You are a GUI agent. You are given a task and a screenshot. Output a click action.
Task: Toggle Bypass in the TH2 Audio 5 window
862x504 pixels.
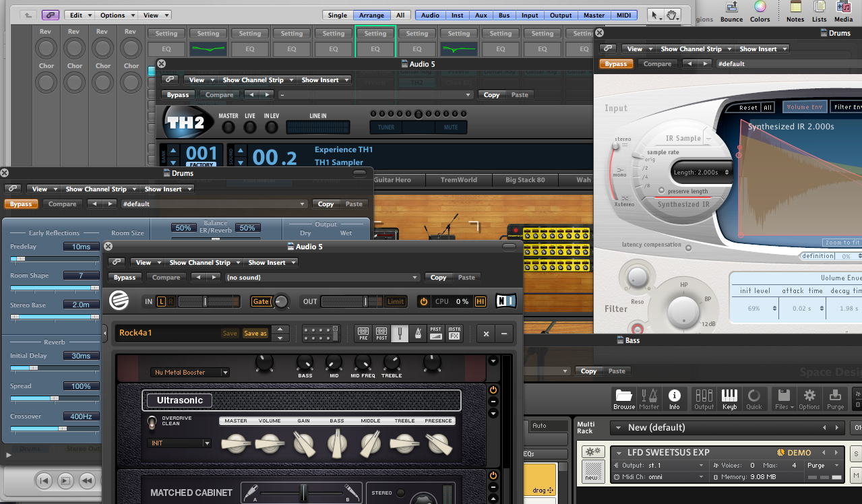pyautogui.click(x=178, y=95)
